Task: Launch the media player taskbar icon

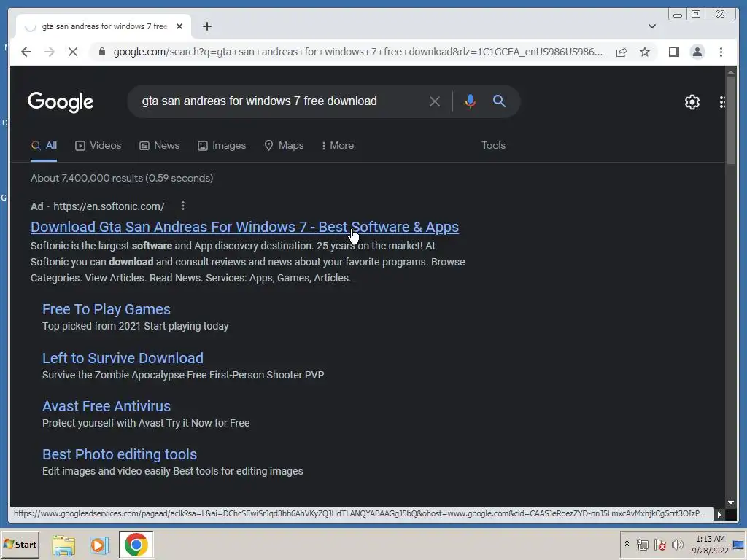Action: 99,545
